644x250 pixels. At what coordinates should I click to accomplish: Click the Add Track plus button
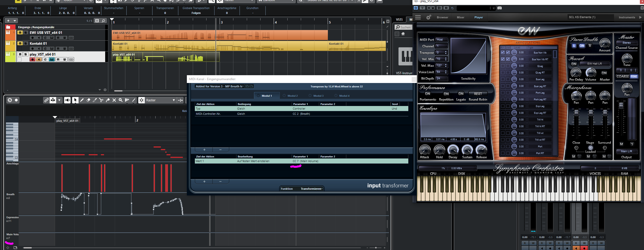[8, 21]
